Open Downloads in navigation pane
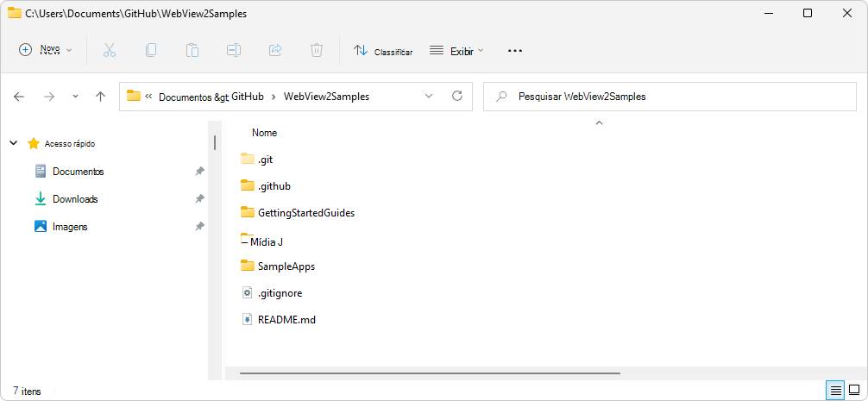 coord(75,199)
